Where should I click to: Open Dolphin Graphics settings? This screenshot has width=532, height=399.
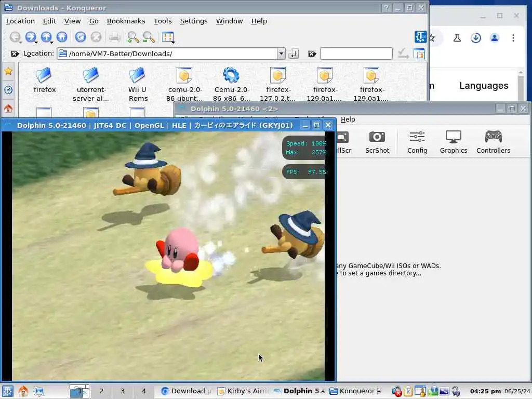453,142
